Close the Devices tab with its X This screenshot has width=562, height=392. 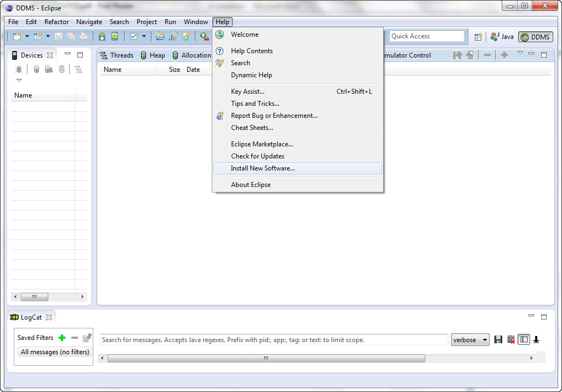(50, 55)
